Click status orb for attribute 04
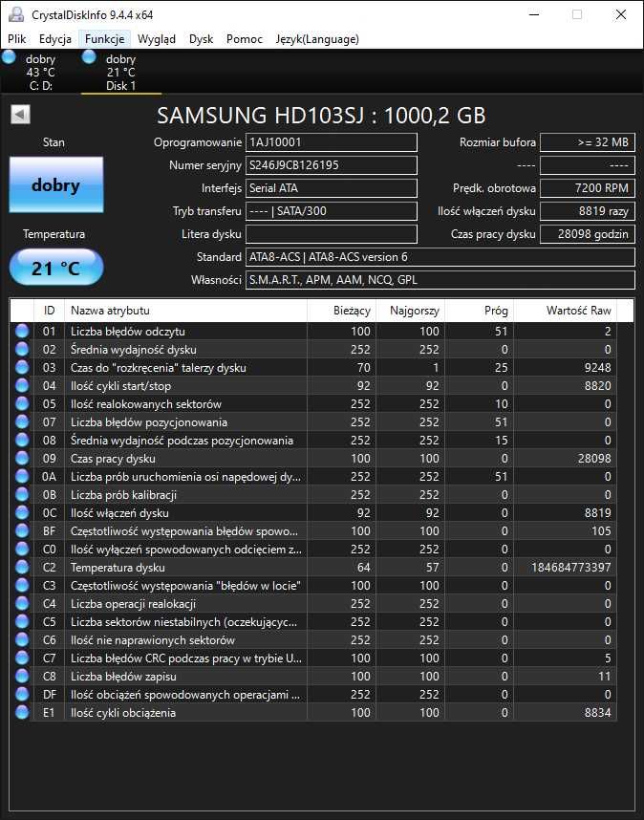Viewport: 644px width, 820px height. 22,385
